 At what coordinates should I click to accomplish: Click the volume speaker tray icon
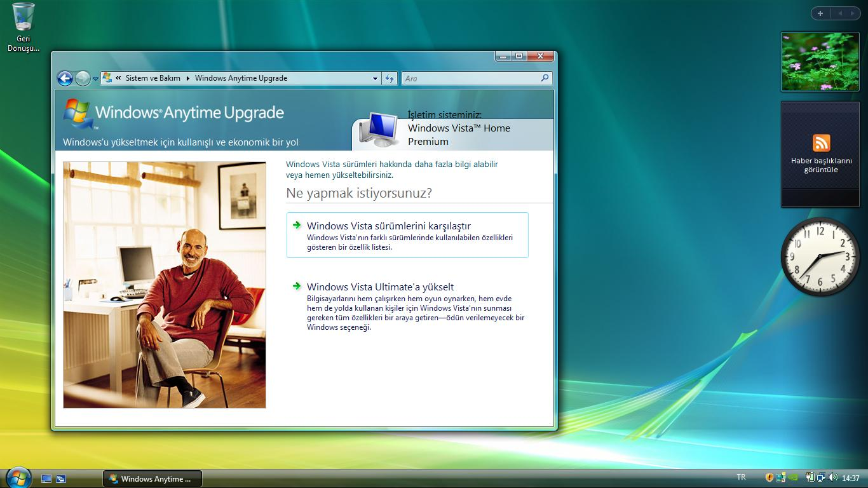click(832, 477)
